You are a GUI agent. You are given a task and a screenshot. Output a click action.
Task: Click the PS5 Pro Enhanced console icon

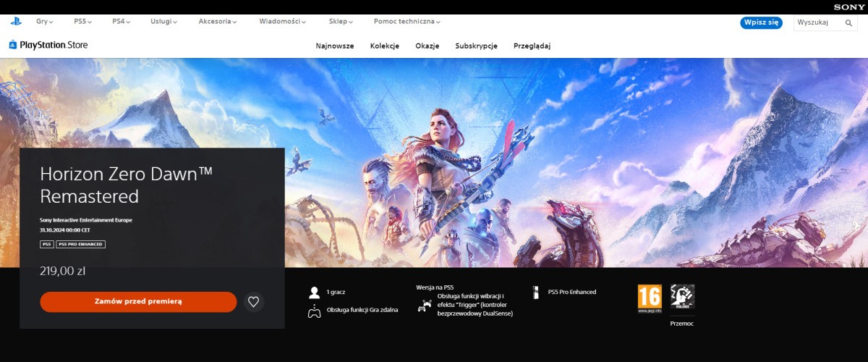tap(536, 292)
